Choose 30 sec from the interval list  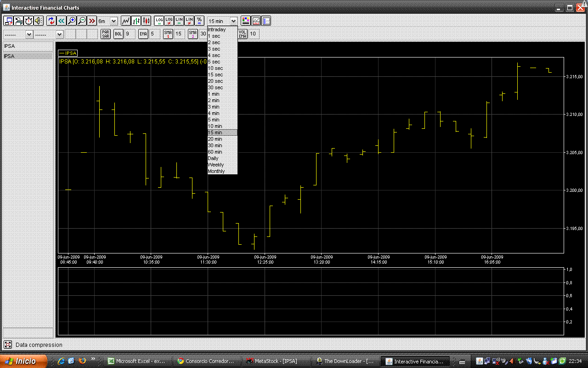tap(222, 87)
